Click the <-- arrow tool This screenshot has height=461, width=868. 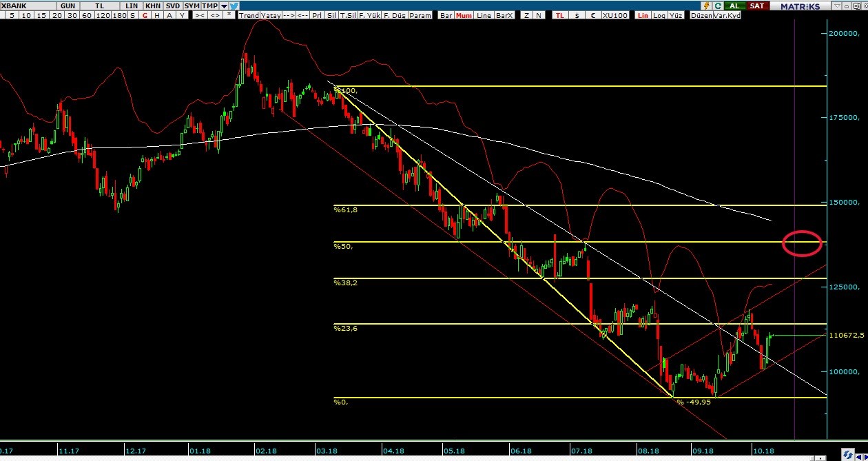coord(302,15)
